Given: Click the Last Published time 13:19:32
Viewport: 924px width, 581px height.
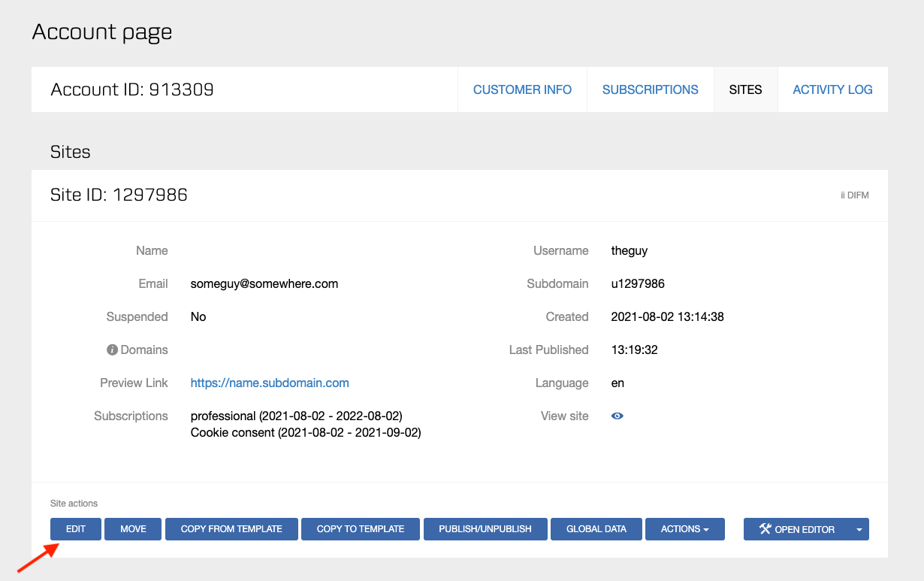Looking at the screenshot, I should click(635, 350).
